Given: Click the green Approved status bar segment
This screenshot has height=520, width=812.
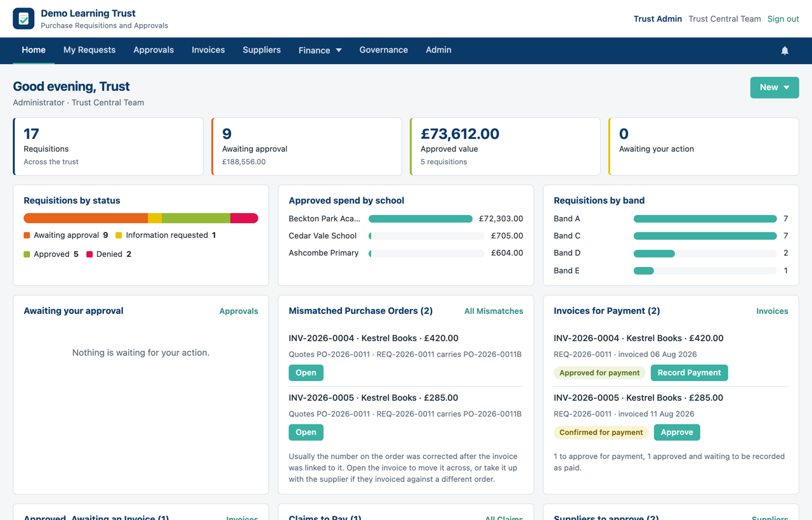Looking at the screenshot, I should tap(196, 218).
